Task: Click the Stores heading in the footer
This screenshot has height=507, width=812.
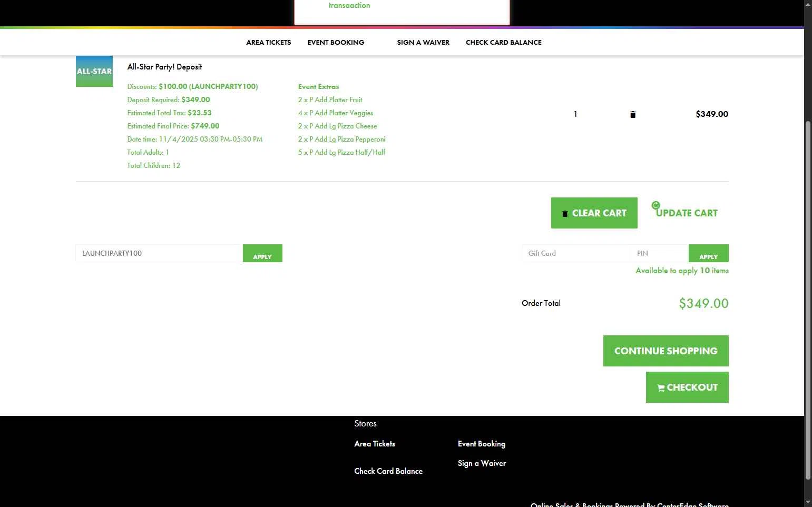Action: [366, 423]
